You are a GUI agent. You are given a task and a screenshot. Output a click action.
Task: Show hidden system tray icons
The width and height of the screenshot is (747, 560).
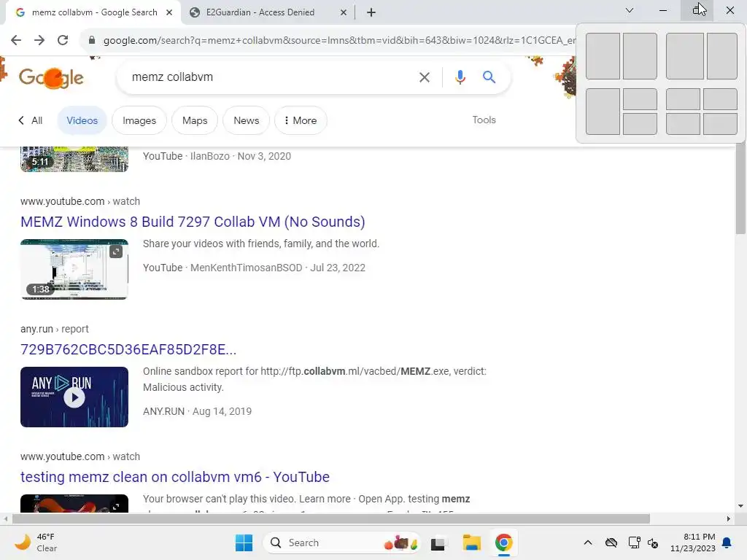588,542
